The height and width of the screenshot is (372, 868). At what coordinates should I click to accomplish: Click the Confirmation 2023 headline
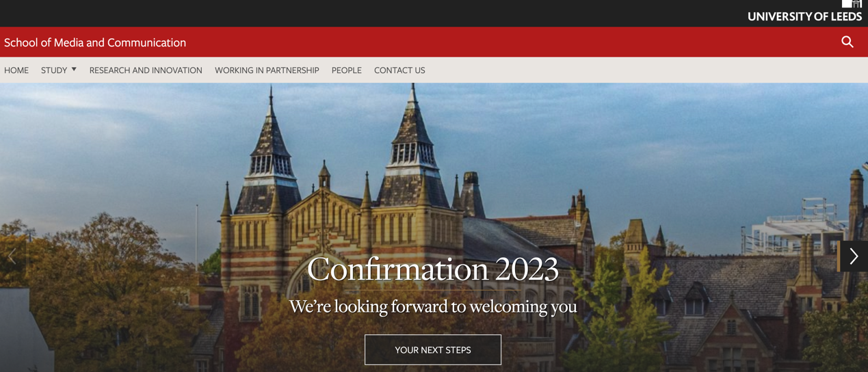[x=433, y=269]
